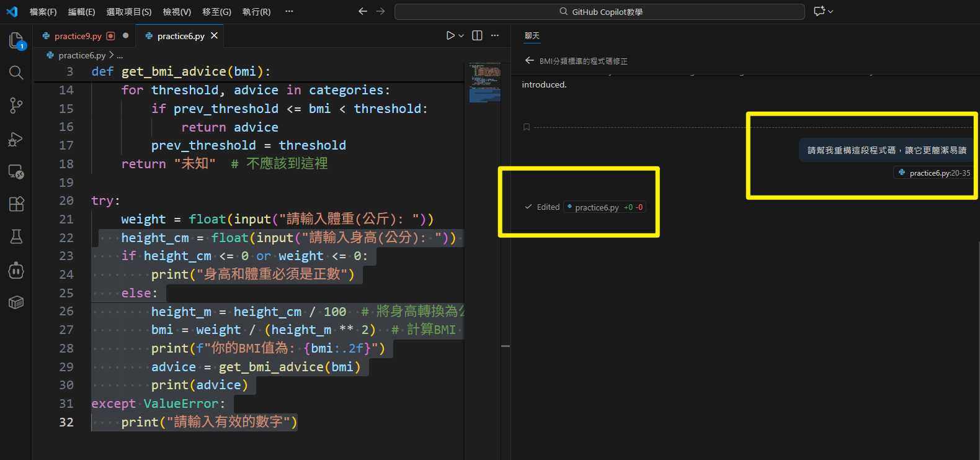Open the 檔案(F) menu
This screenshot has height=460, width=980.
43,12
